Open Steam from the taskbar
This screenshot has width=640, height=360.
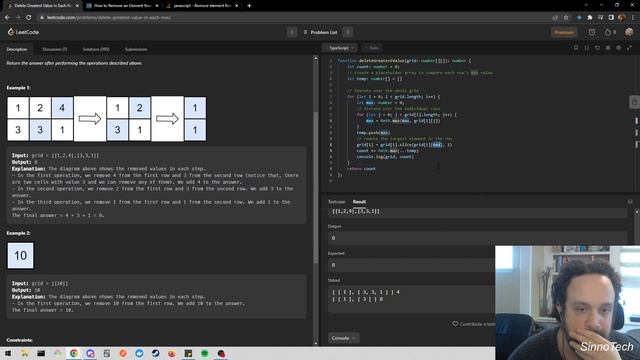point(156,353)
